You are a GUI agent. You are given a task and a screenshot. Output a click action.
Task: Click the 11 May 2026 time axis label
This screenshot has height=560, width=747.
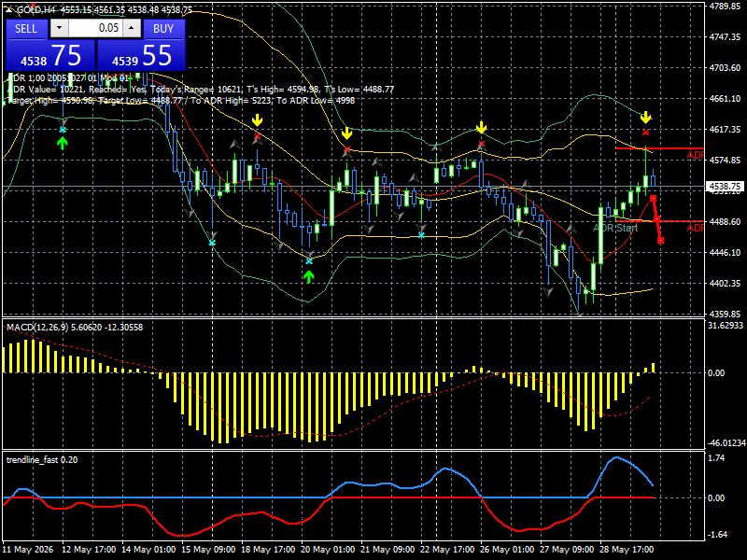click(x=28, y=549)
